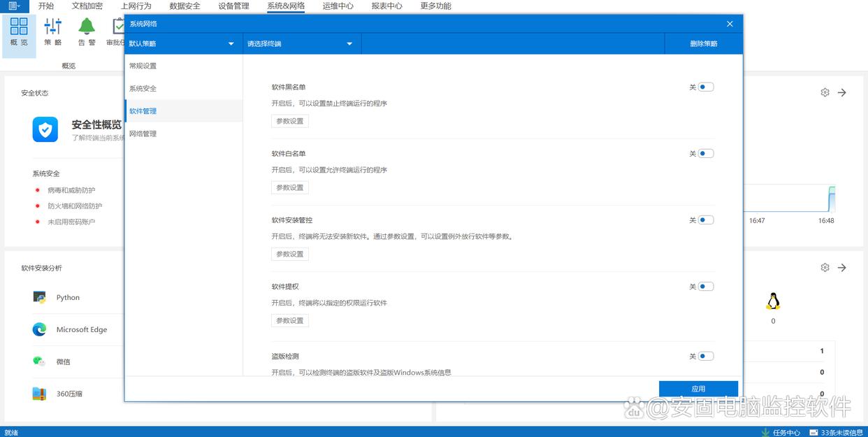Viewport: 868px width, 437px height.
Task: Click the 应用 apply button
Action: (698, 389)
